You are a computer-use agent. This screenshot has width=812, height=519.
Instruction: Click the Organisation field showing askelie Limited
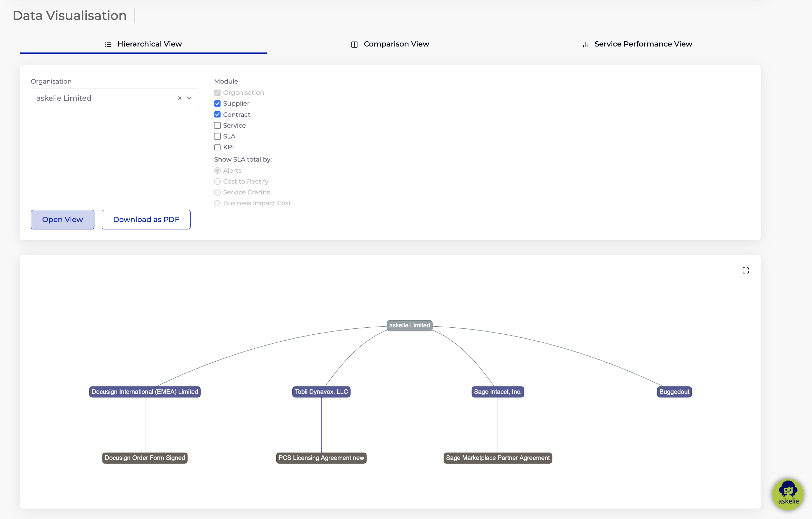point(115,98)
